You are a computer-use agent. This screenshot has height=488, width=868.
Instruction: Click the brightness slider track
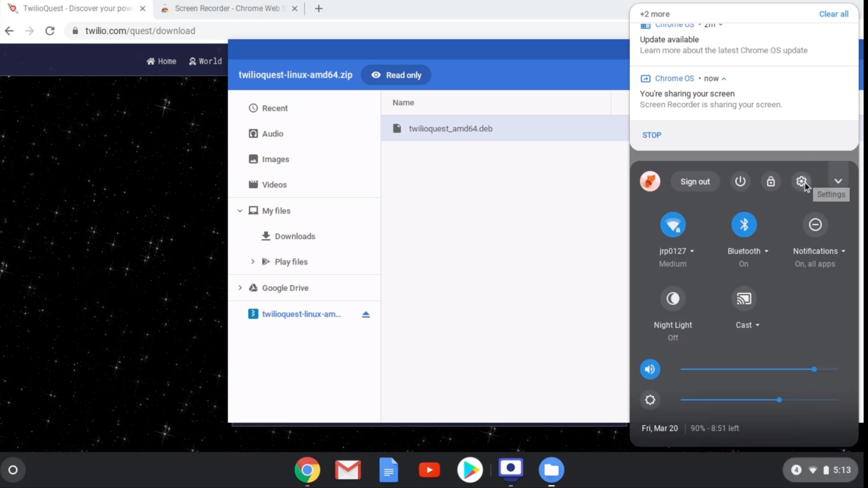[759, 400]
